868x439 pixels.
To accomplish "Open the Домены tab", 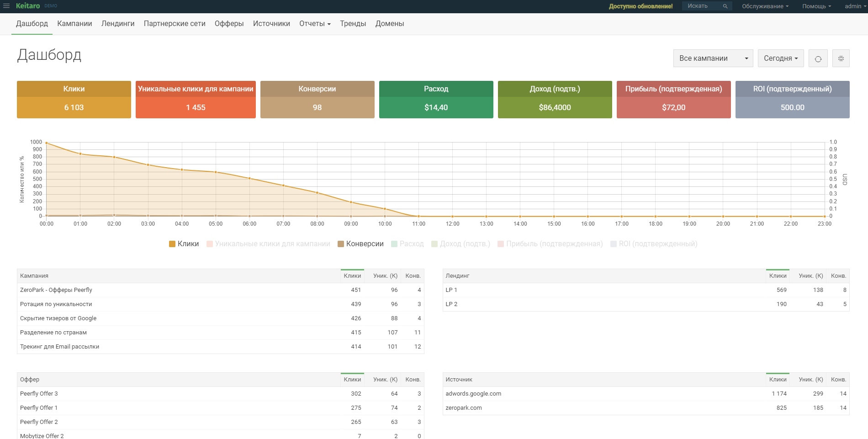I will [390, 24].
